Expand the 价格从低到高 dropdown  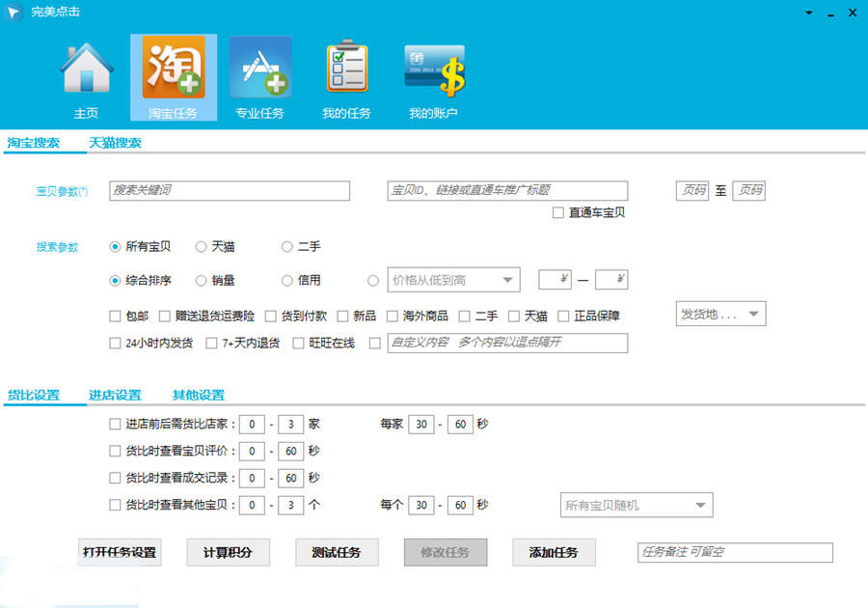click(453, 280)
